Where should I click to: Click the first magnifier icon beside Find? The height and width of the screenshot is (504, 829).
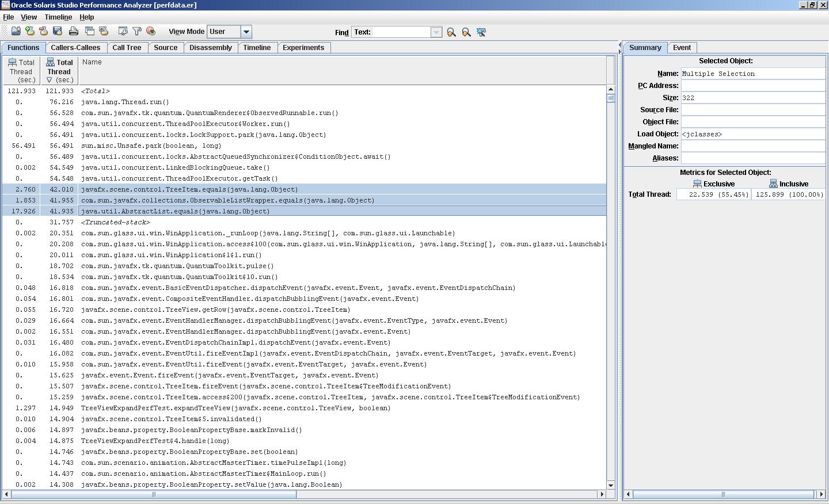click(451, 32)
